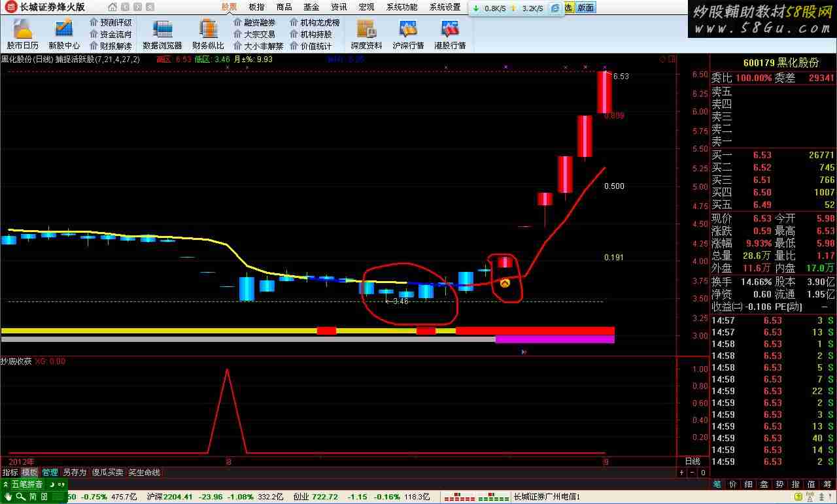Screen dimensions: 837x504
Task: Click the 日线 daily period label
Action: pyautogui.click(x=692, y=462)
